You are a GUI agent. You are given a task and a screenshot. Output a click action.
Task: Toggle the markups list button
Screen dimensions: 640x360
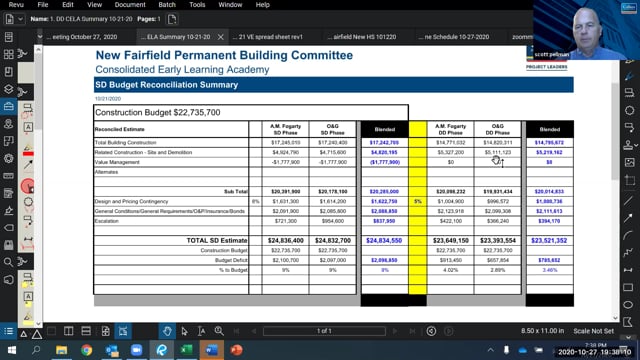click(9, 331)
